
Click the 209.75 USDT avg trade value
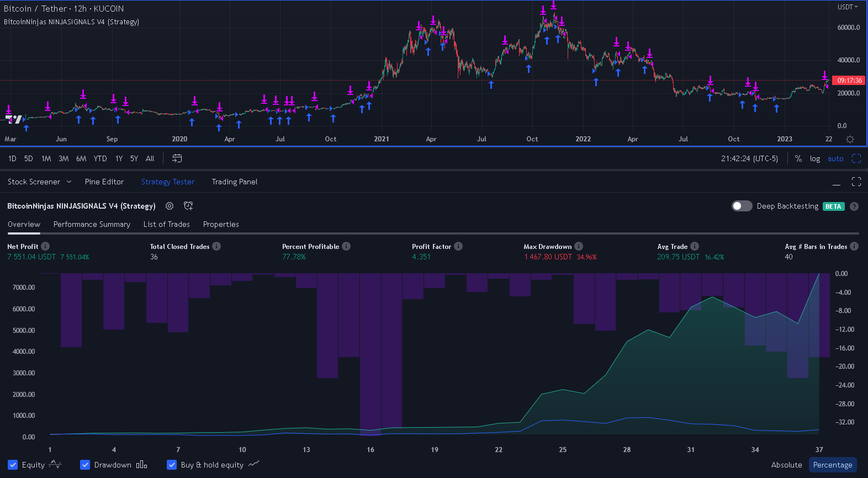[x=678, y=257]
